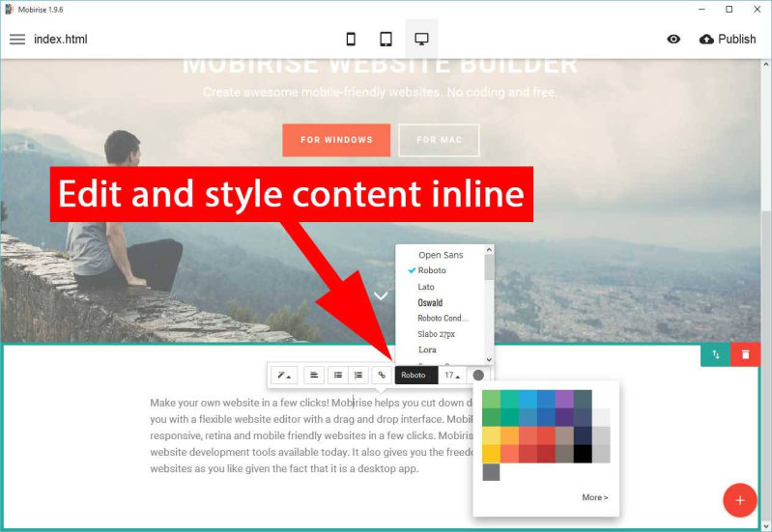This screenshot has height=532, width=772.
Task: Add a new block with the plus button
Action: click(739, 500)
